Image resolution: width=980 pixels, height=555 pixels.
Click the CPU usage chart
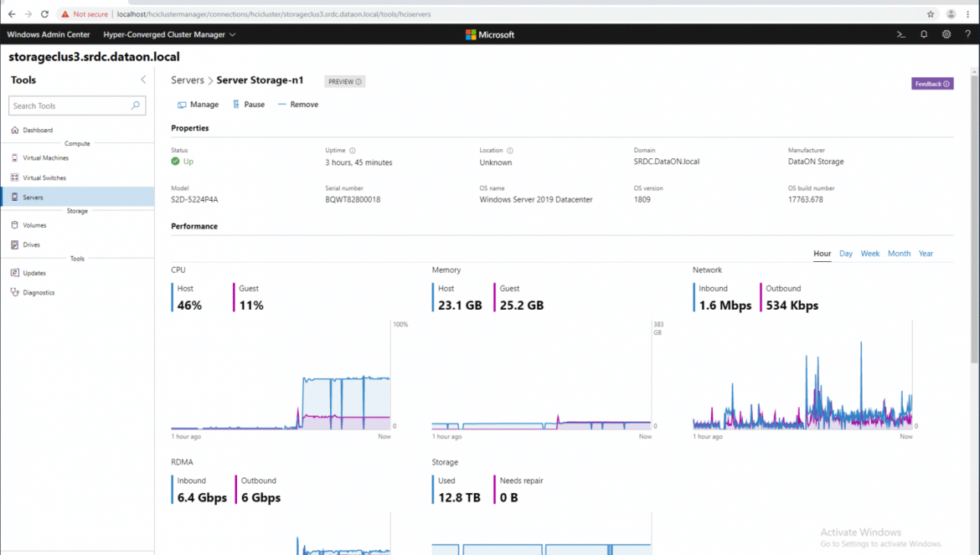(x=281, y=377)
